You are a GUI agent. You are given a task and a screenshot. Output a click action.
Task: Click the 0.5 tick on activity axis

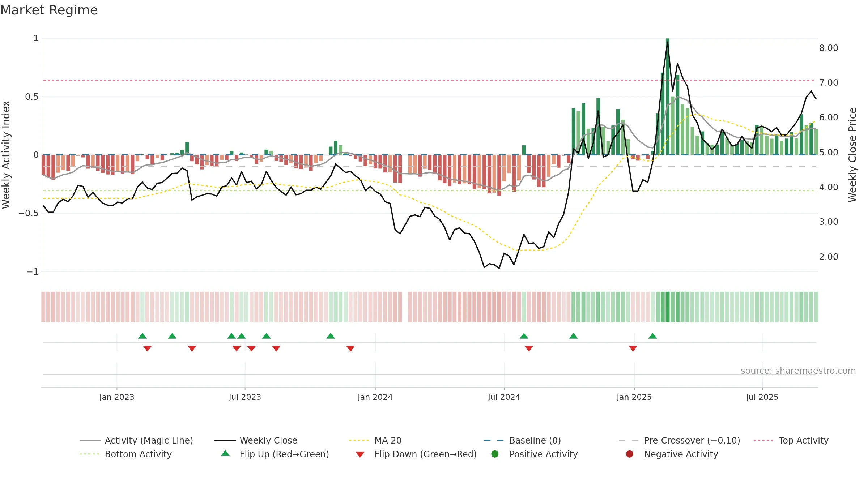tap(32, 97)
